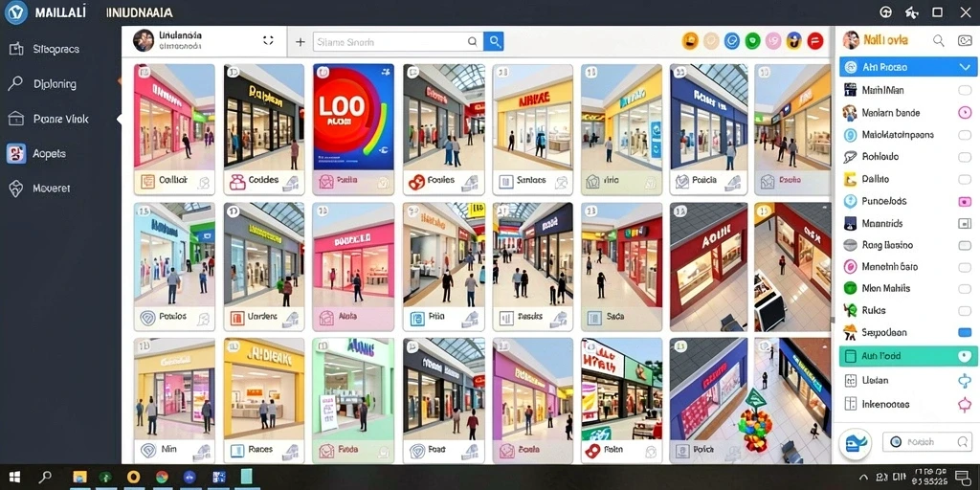Expand the Ahi Rocao dropdown chevron
This screenshot has width=980, height=490.
[965, 67]
